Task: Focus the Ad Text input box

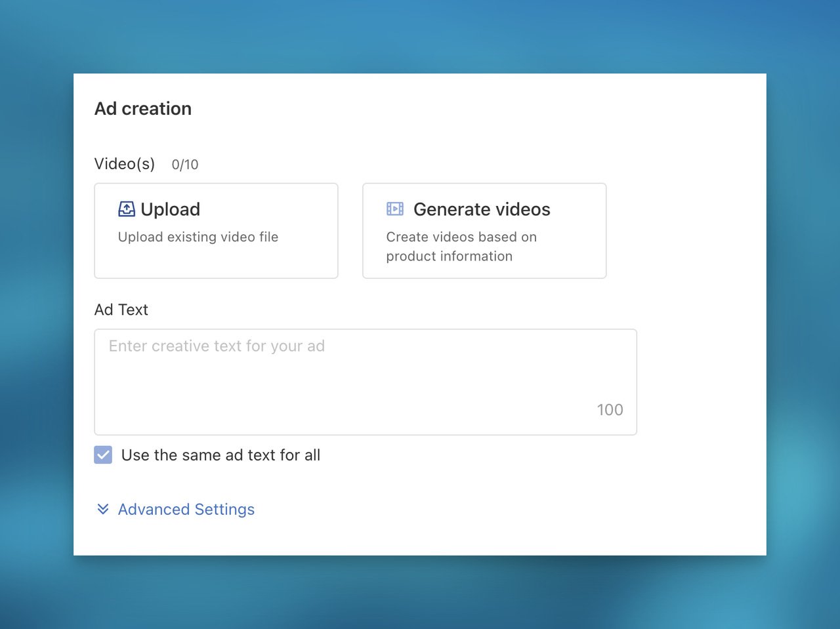Action: coord(366,382)
